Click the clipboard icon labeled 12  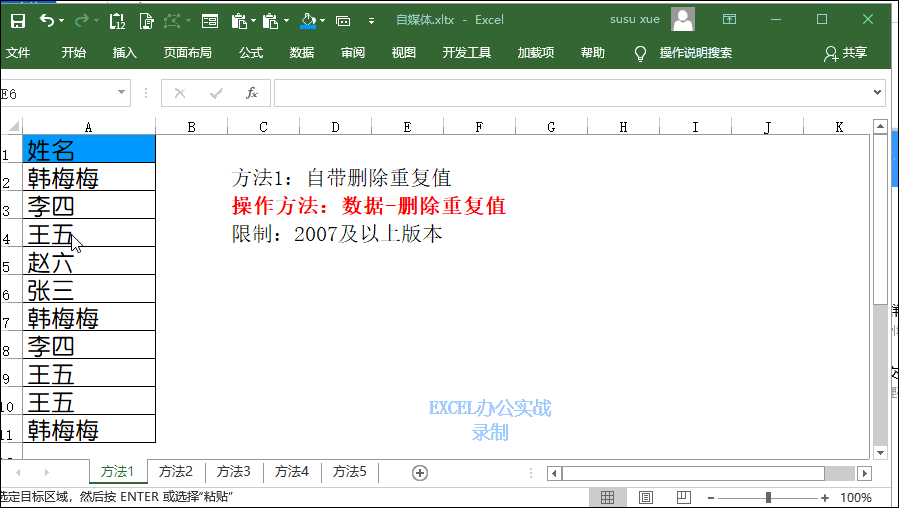pos(117,21)
